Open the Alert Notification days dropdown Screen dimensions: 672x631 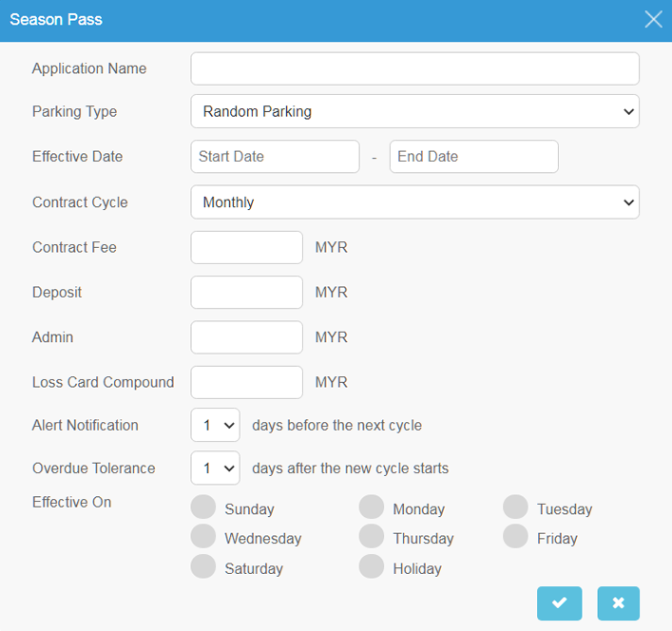[215, 425]
